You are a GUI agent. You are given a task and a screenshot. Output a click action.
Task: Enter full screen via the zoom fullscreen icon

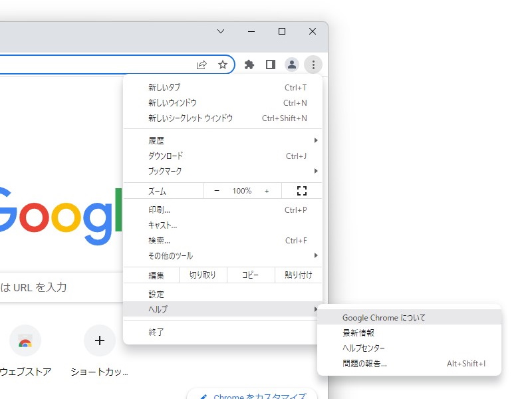point(301,190)
